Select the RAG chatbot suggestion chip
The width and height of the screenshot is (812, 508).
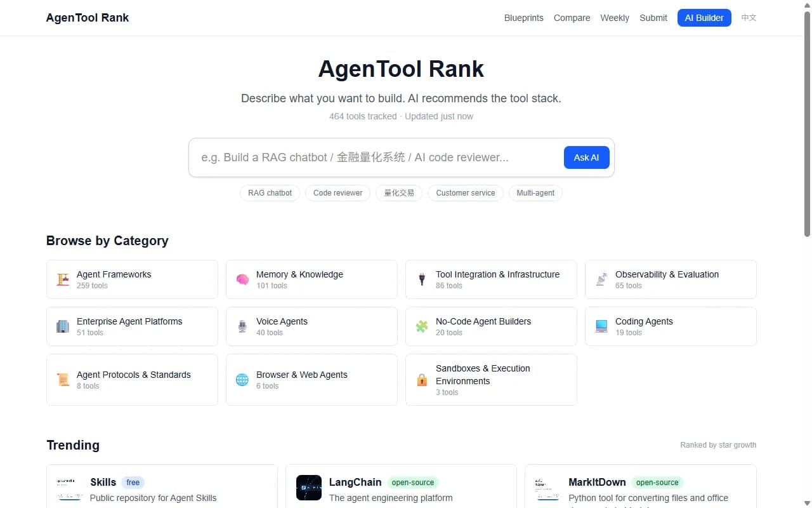tap(270, 193)
